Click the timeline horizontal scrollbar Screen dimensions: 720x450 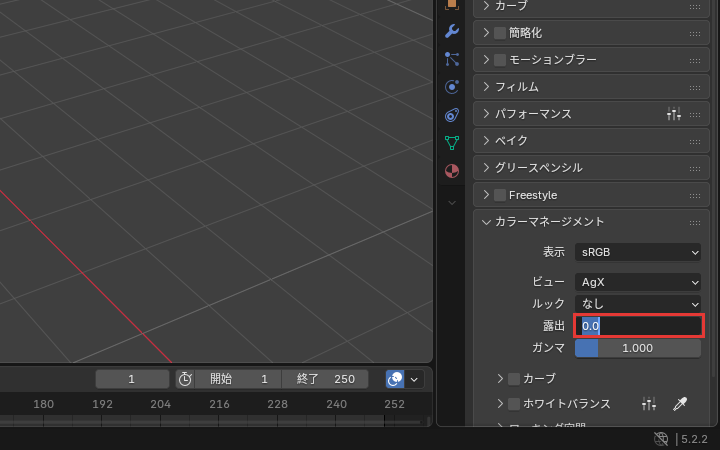click(210, 421)
